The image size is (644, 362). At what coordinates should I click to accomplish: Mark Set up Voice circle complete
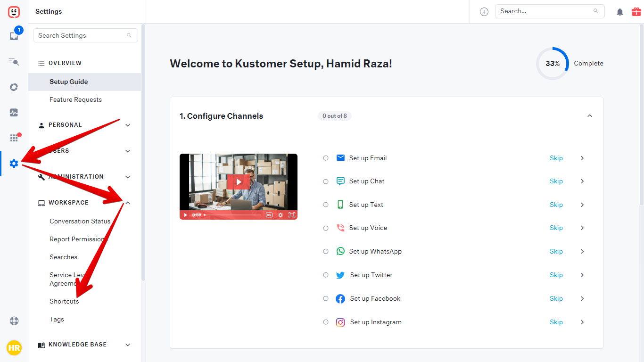[x=326, y=228]
